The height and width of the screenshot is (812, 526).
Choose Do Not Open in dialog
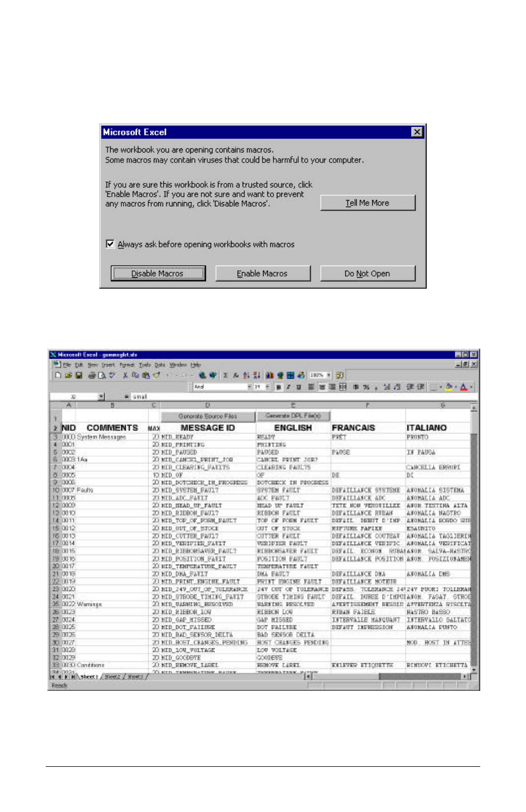[x=368, y=273]
